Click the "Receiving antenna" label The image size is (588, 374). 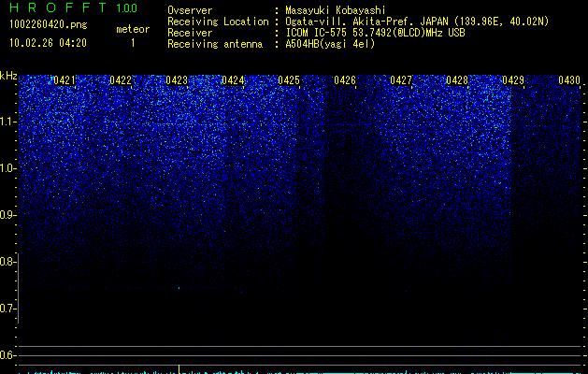point(215,44)
